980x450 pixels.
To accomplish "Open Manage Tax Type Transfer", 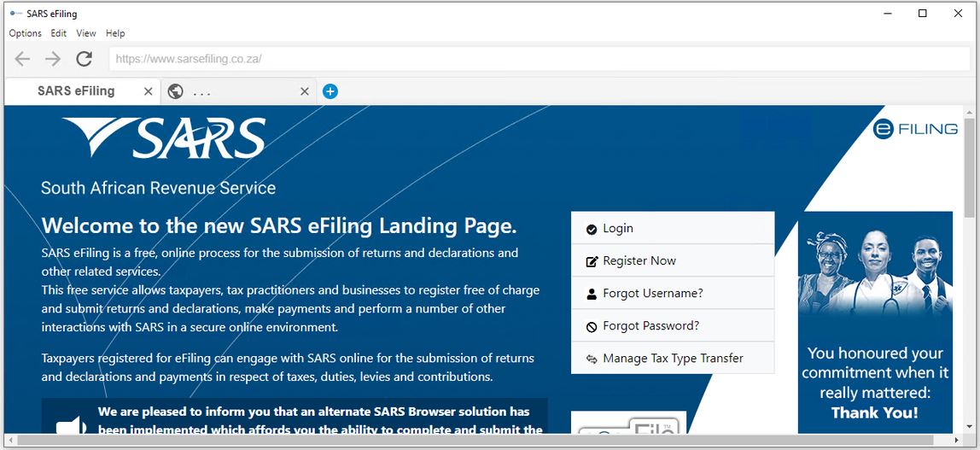I will [673, 358].
